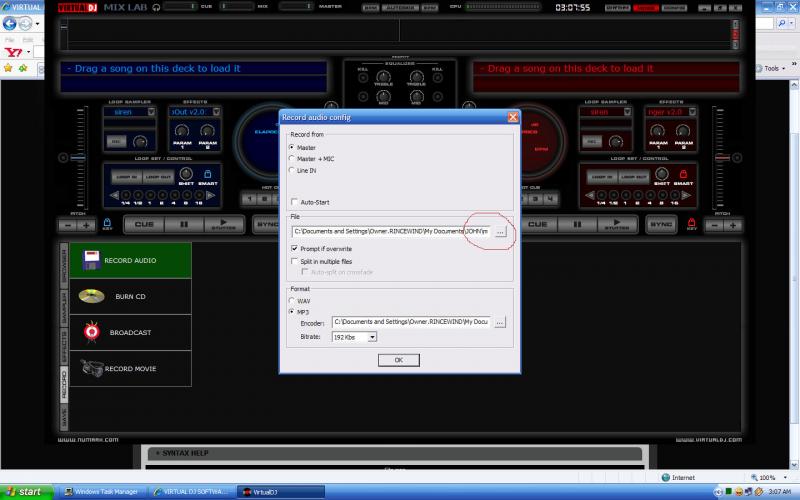This screenshot has height=500, width=800.
Task: Click OK in Record audio config
Action: 399,360
